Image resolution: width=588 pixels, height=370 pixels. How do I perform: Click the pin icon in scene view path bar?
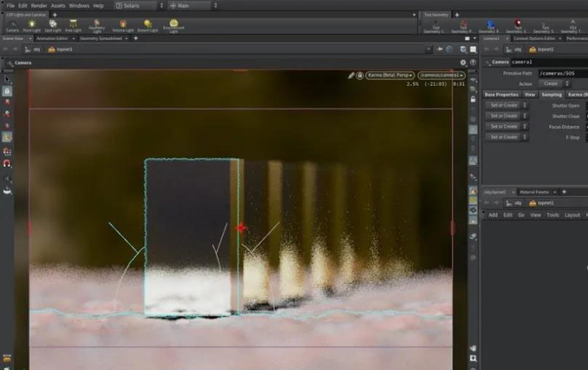click(x=439, y=49)
